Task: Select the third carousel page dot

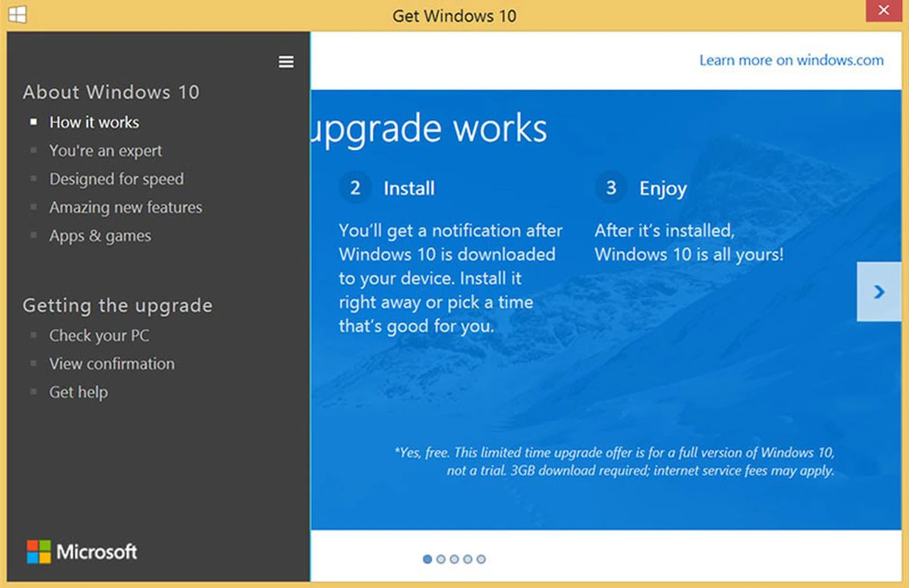Action: 454,559
